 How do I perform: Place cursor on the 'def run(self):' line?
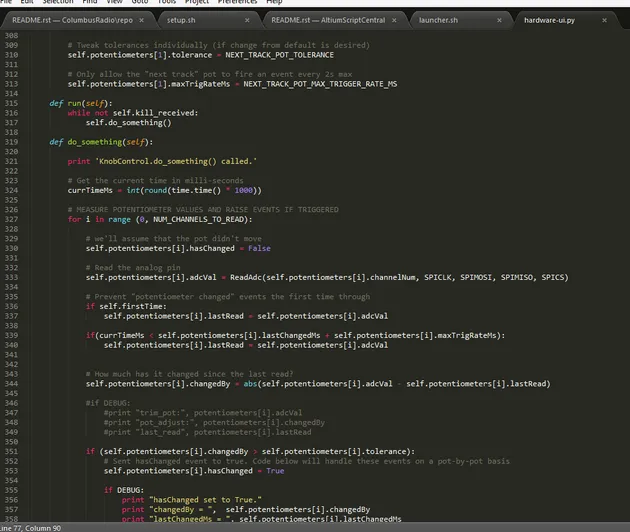(82, 104)
